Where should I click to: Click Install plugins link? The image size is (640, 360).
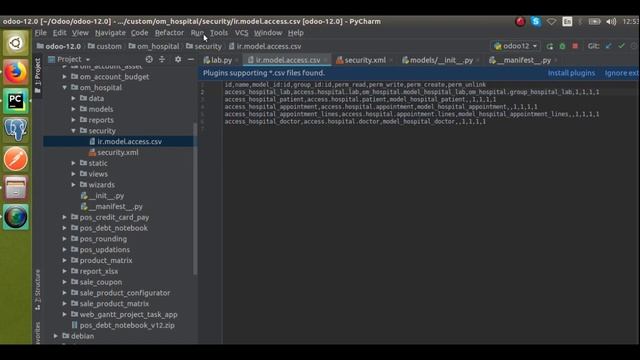click(x=571, y=73)
